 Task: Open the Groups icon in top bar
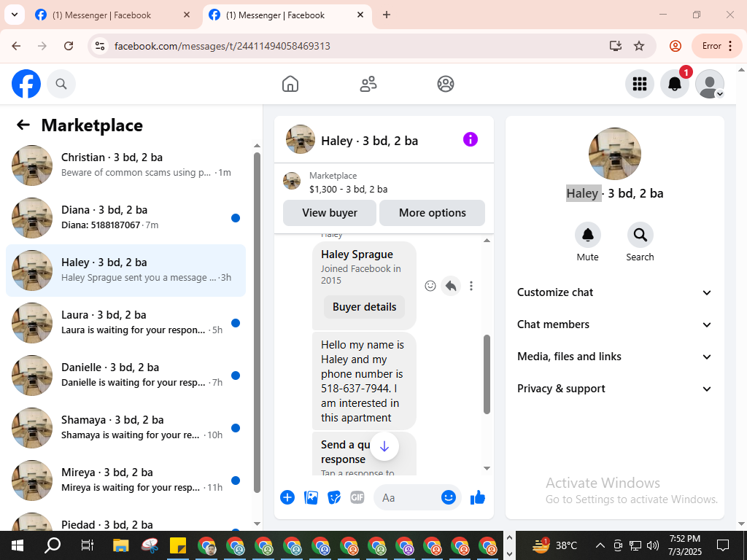[446, 84]
